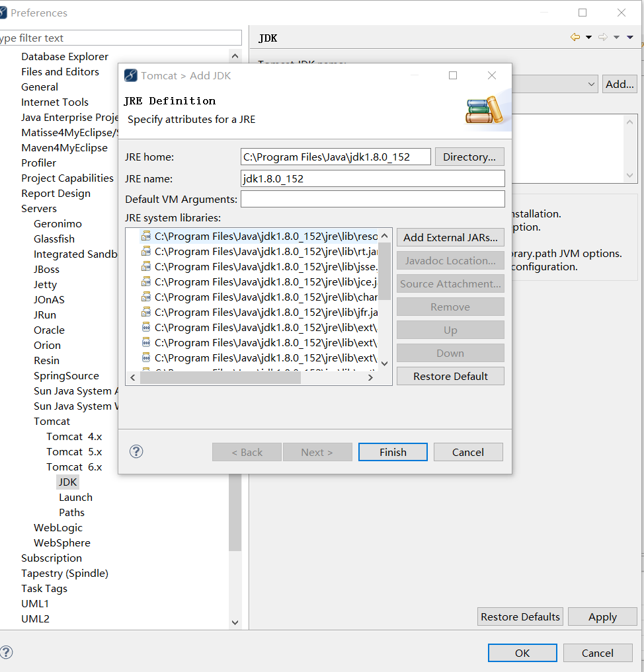Click scroll-down arrow of preferences tree
This screenshot has height=672, width=644.
tap(235, 622)
